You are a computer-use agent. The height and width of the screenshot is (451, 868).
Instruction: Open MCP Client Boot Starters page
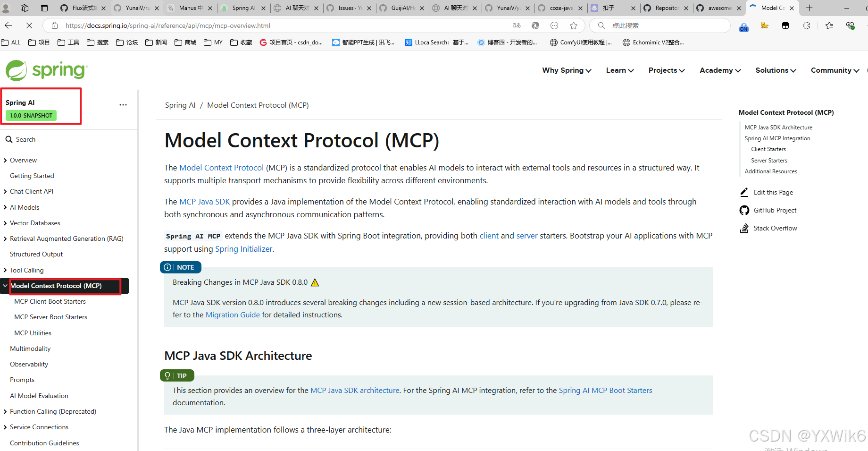(50, 302)
